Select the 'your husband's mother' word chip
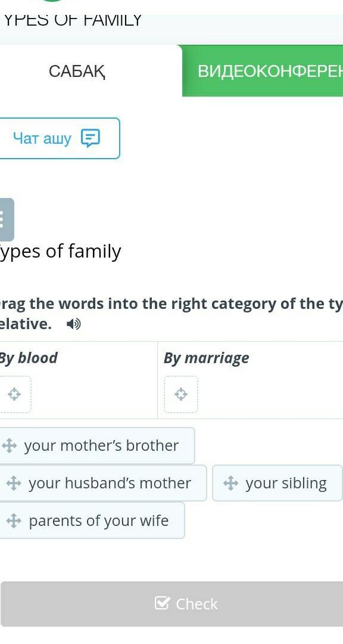 [x=102, y=483]
